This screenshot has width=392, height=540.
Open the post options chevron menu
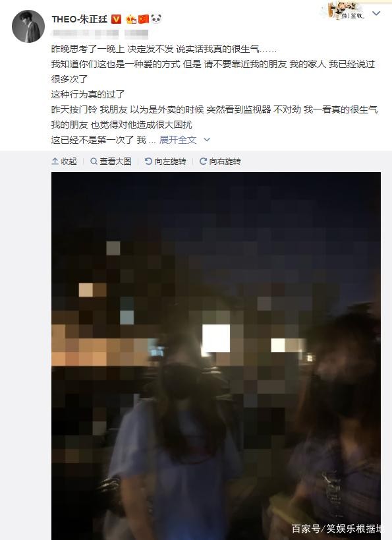[x=376, y=13]
